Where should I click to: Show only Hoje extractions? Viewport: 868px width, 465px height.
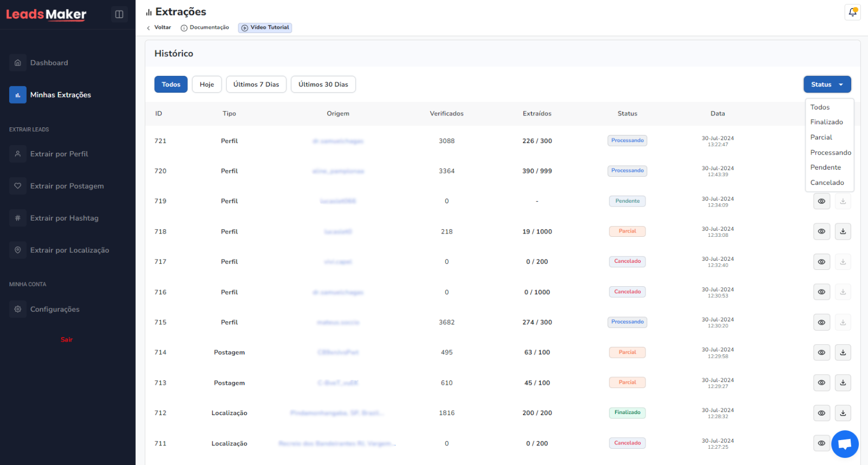point(207,85)
